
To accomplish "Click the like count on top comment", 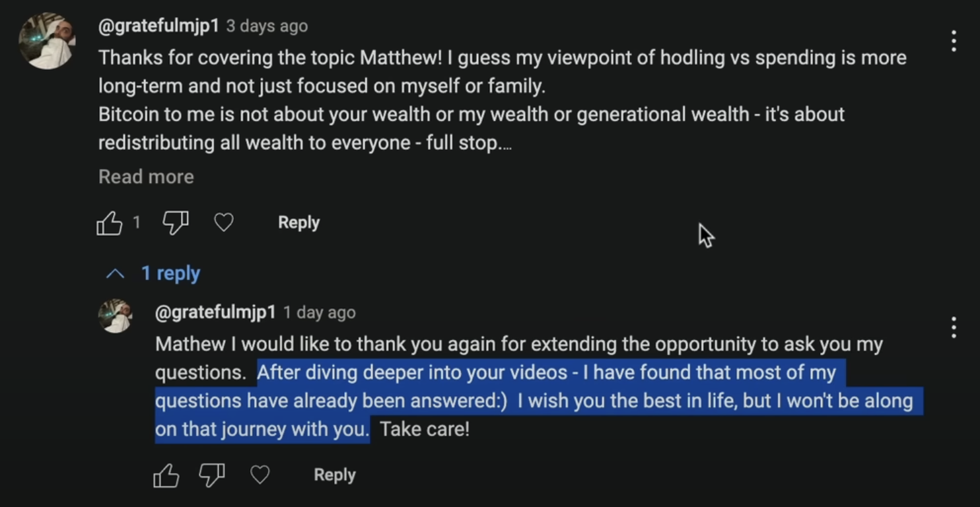I will click(136, 222).
